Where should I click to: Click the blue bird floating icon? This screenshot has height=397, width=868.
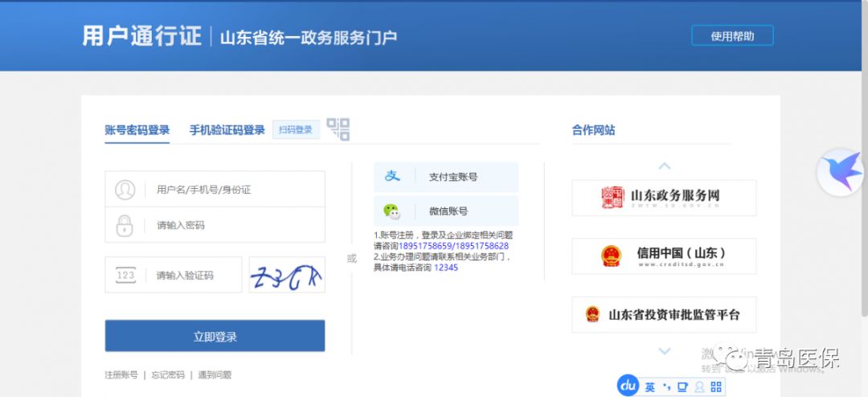tap(841, 171)
